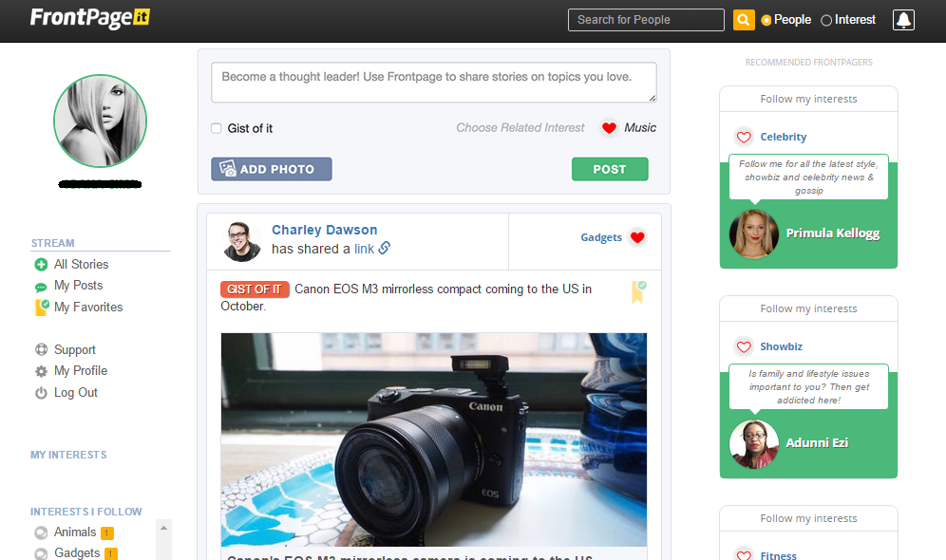Go to My Profile
The width and height of the screenshot is (946, 560).
coord(81,371)
